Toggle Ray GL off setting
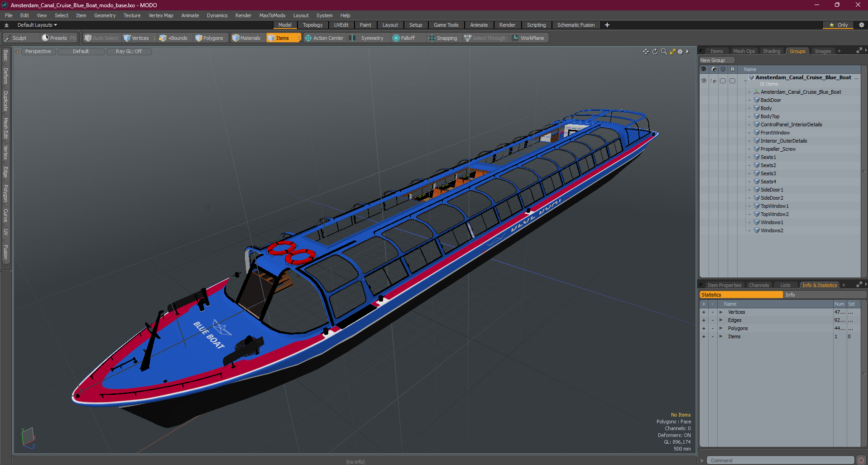 point(129,52)
